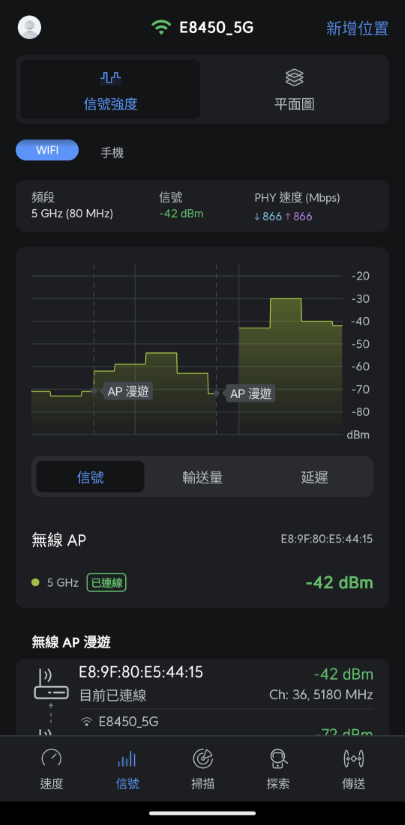Tap the stacked layers icon above 平面圖
Viewport: 405px width, 825px height.
tap(295, 78)
